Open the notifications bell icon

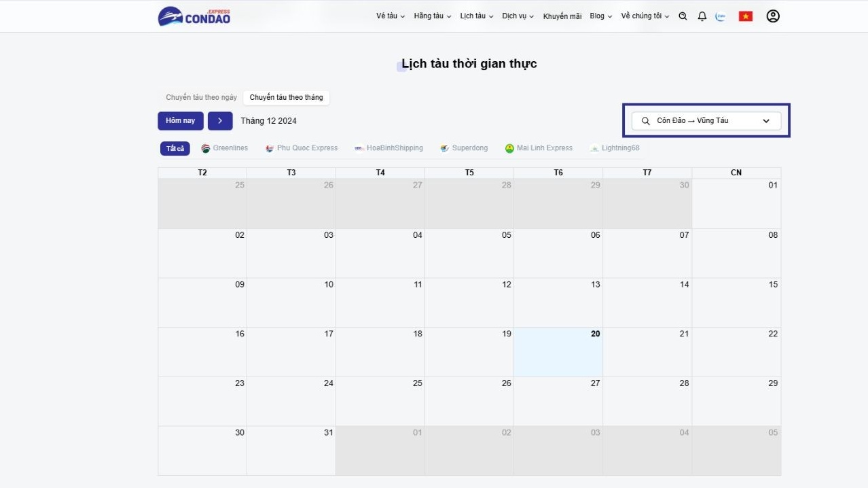pyautogui.click(x=702, y=16)
